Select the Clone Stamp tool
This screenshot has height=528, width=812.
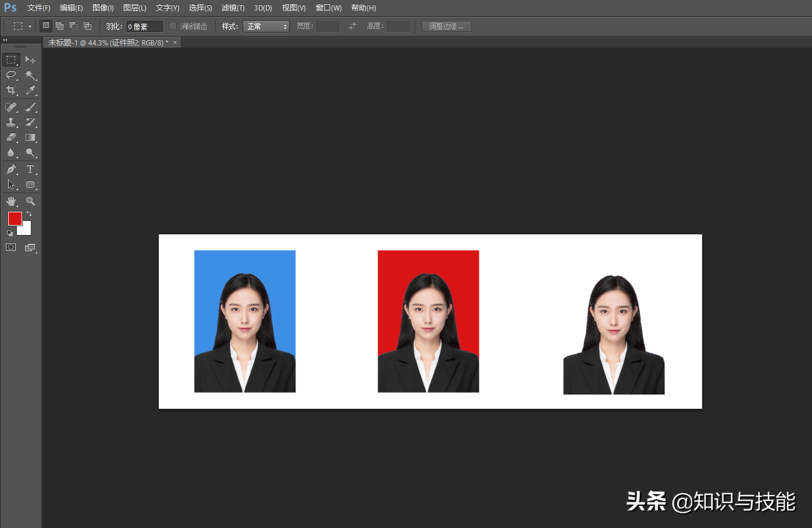point(11,122)
